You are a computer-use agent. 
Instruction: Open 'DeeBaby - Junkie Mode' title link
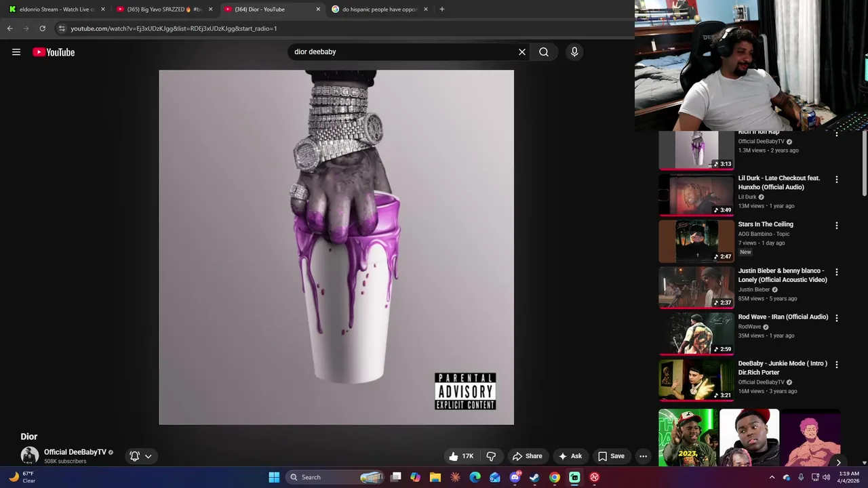(x=783, y=368)
